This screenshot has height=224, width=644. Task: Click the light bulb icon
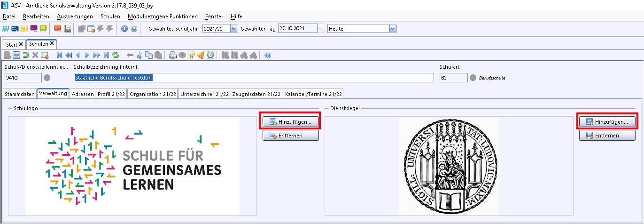click(192, 55)
